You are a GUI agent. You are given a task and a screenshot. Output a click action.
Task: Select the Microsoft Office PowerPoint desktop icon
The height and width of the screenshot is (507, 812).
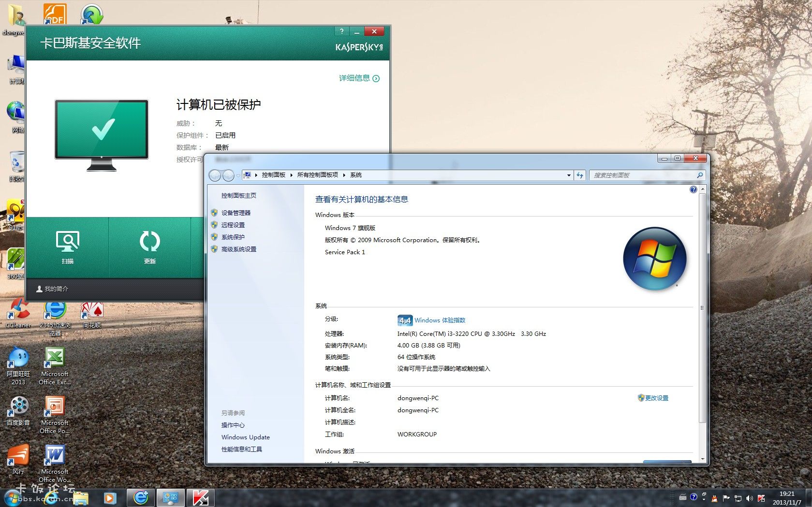coord(55,415)
